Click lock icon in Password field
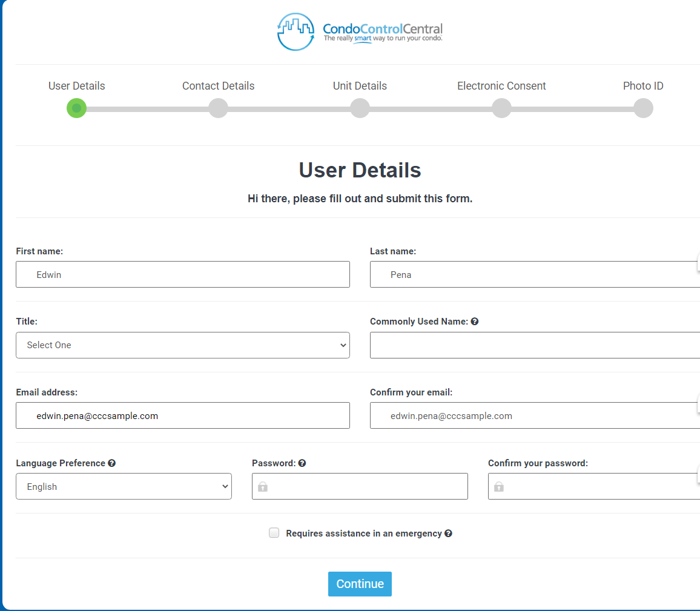700x611 pixels. pos(263,487)
